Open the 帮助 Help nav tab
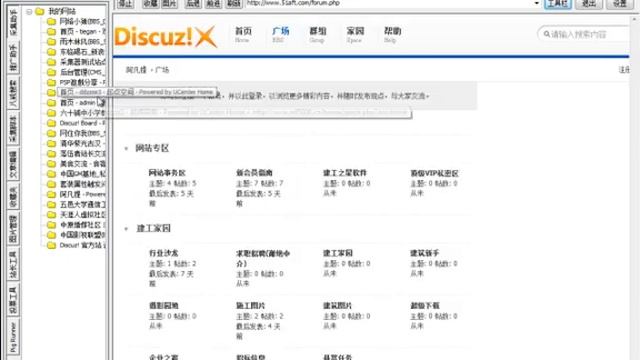 click(x=392, y=34)
